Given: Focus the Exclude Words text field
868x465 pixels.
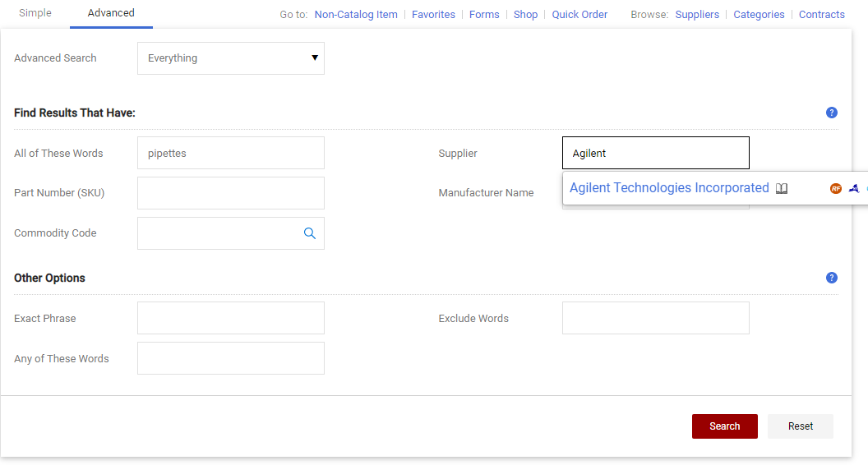Looking at the screenshot, I should (x=655, y=318).
